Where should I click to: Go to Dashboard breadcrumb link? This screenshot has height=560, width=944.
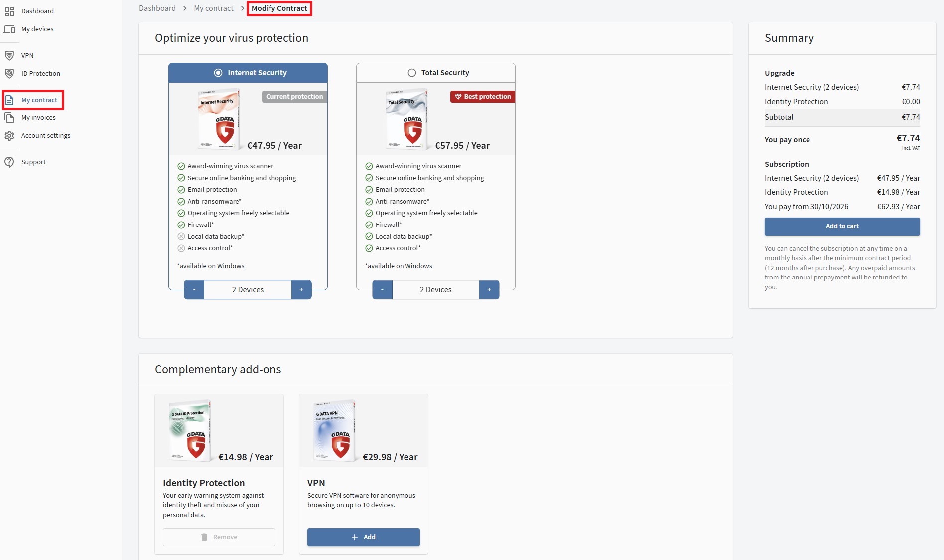coord(157,8)
